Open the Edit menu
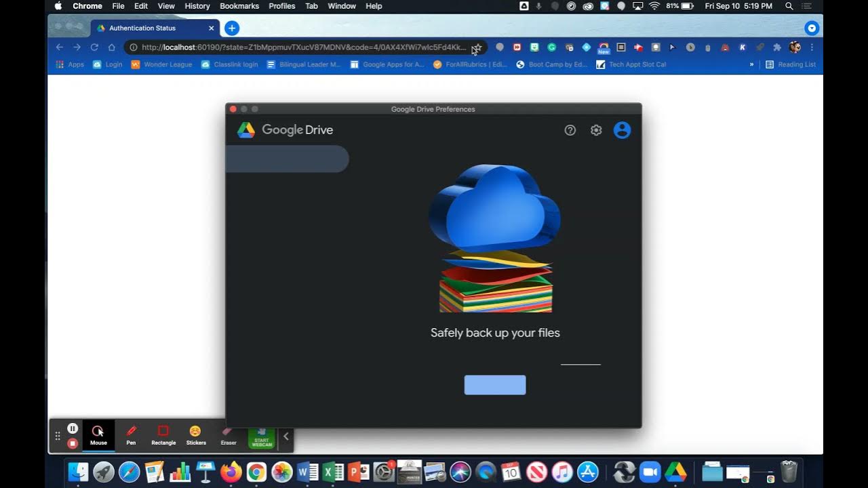The image size is (868, 488). (141, 6)
